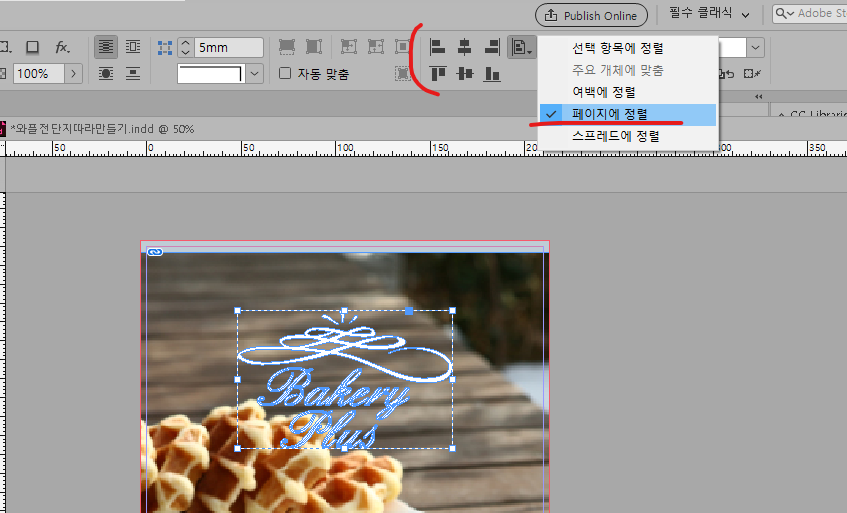
Task: Click clear transformations icon
Action: (x=752, y=73)
